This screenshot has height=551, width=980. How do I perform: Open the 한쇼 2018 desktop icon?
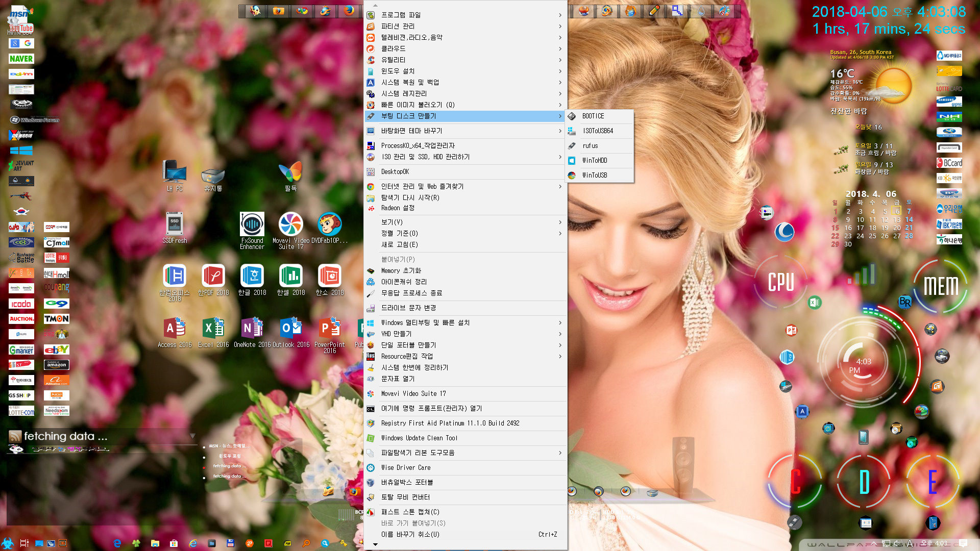(330, 280)
